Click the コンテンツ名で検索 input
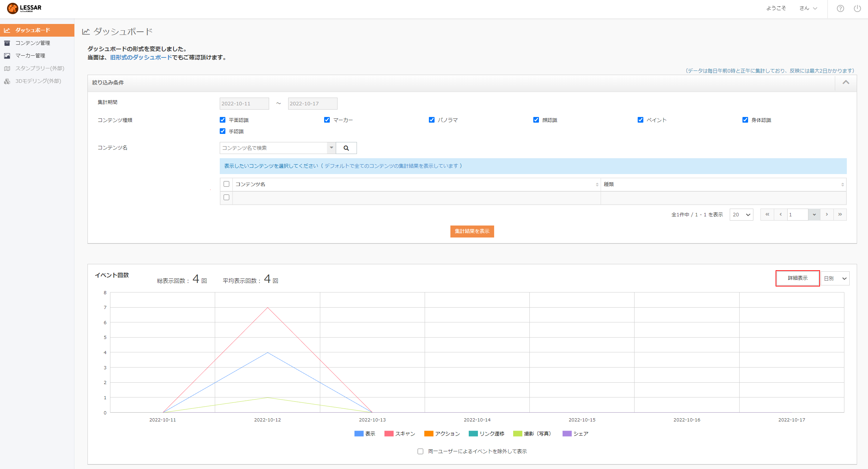 pos(274,148)
